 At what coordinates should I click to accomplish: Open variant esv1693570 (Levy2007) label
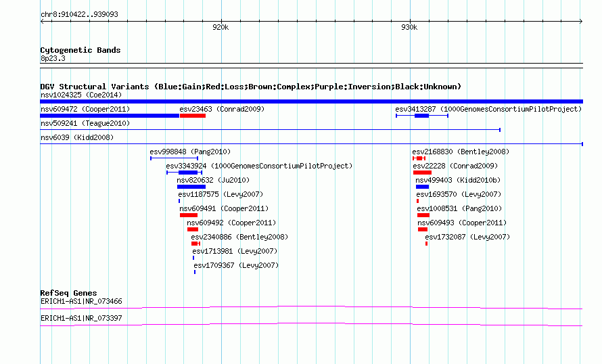pos(459,194)
